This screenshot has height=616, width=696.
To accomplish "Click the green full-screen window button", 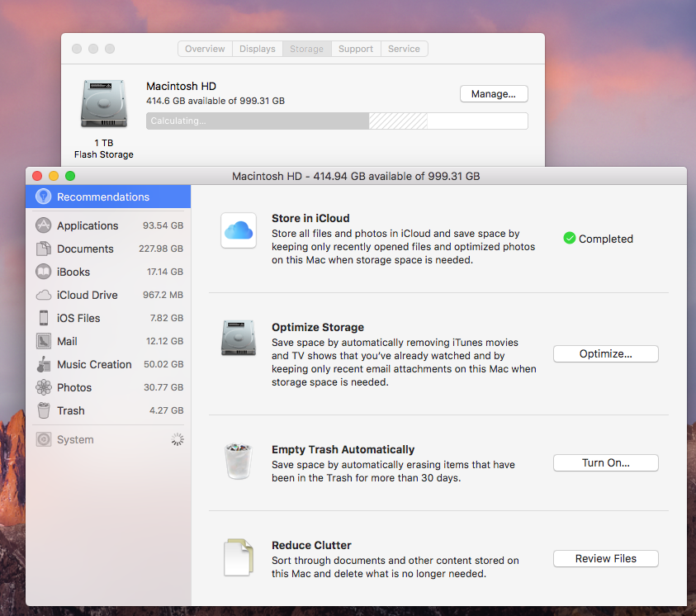I will (70, 176).
